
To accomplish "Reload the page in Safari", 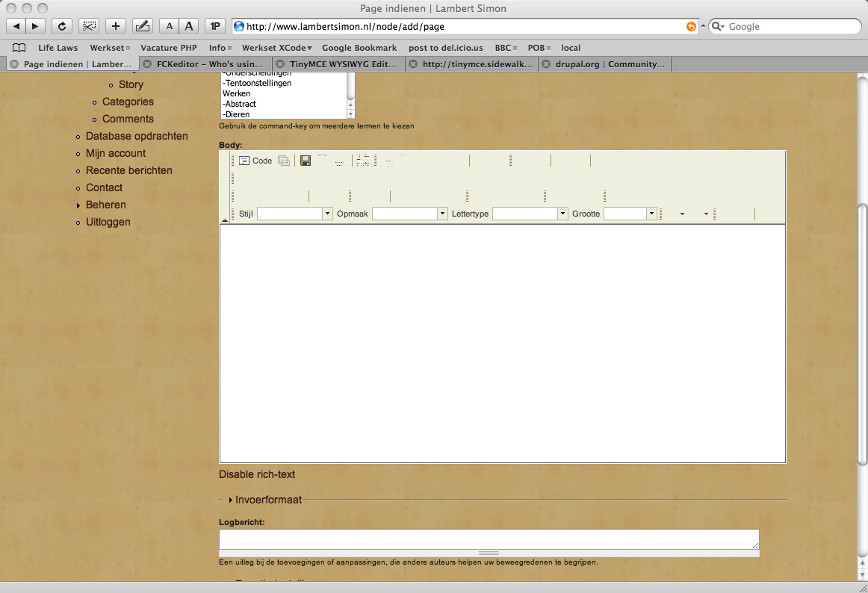I will click(62, 26).
